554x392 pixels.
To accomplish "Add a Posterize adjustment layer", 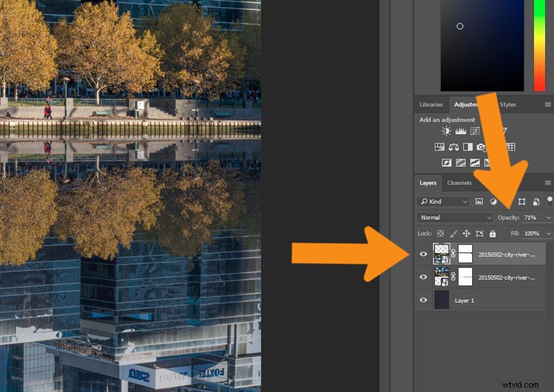I will tap(461, 162).
